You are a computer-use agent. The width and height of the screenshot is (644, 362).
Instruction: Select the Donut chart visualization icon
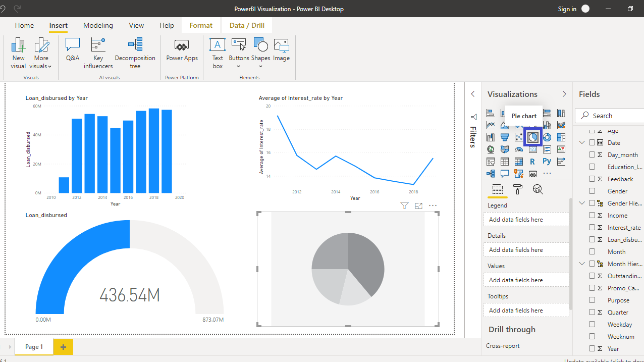point(547,137)
